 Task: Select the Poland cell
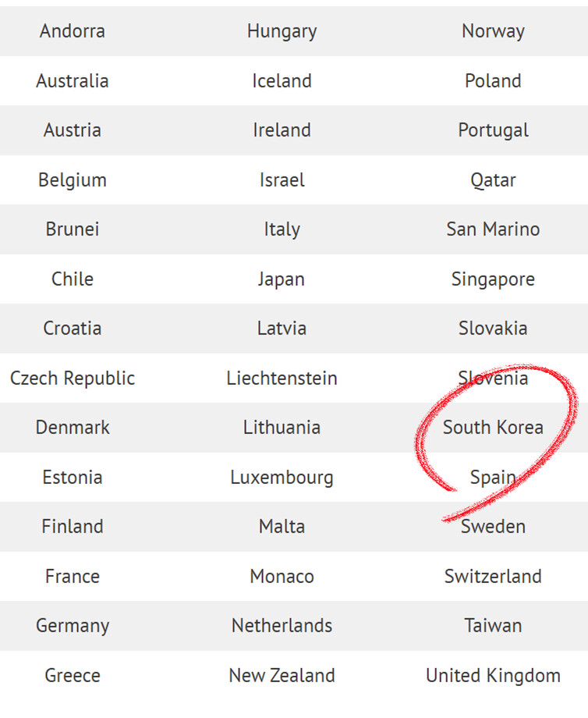(493, 81)
